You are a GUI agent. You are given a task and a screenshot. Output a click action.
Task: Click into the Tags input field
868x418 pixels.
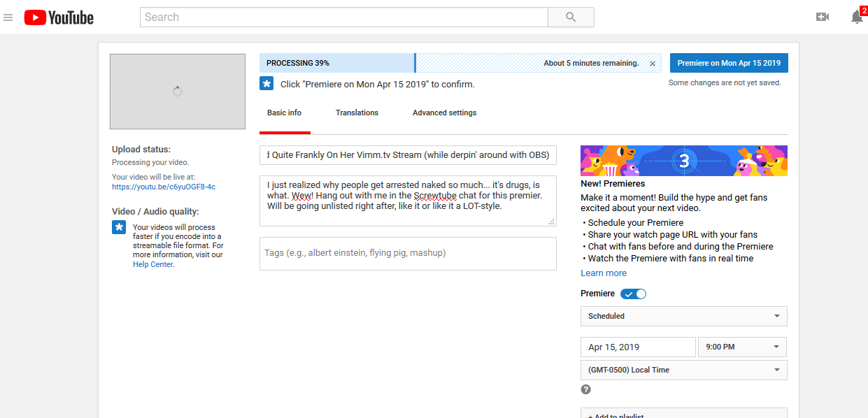coord(408,253)
